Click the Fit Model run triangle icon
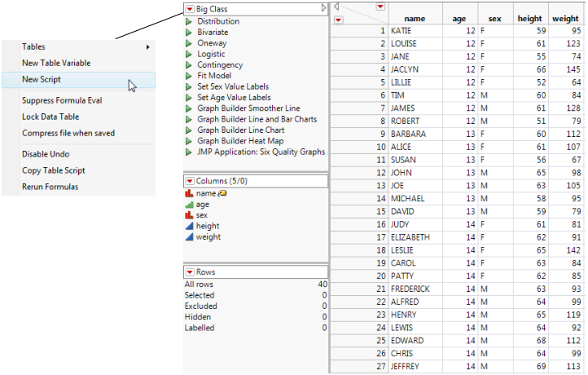The image size is (588, 375). click(189, 75)
